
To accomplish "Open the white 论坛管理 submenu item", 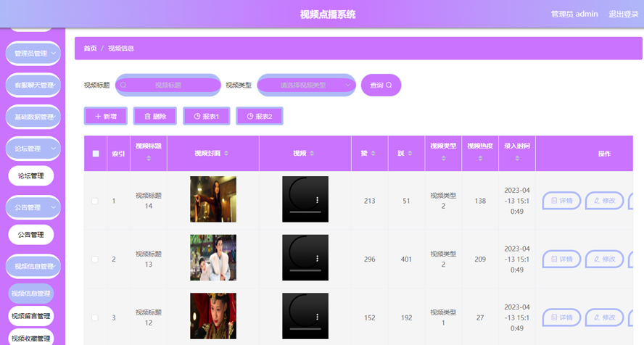I will coord(30,176).
